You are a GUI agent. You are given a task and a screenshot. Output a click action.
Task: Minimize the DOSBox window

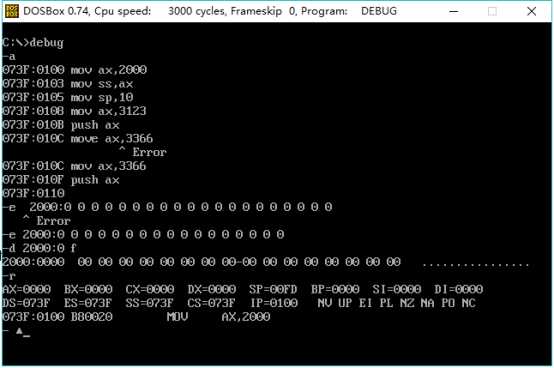click(x=454, y=11)
